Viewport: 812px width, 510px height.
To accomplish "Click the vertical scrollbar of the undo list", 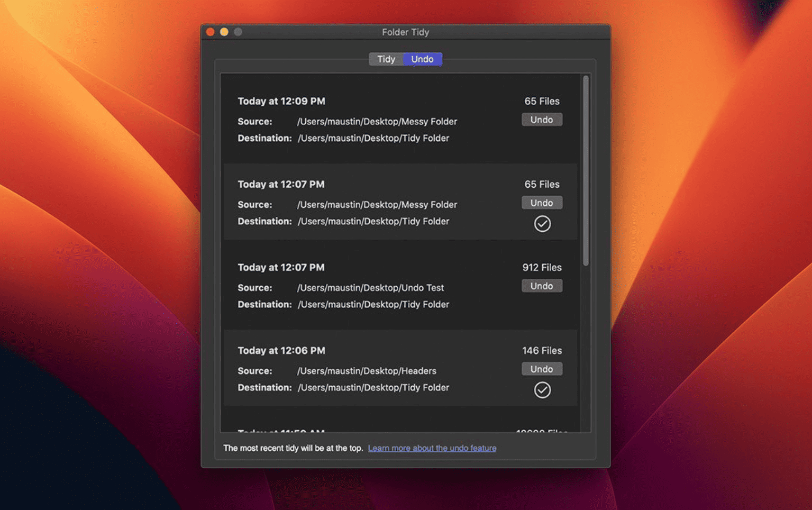I will pos(586,171).
